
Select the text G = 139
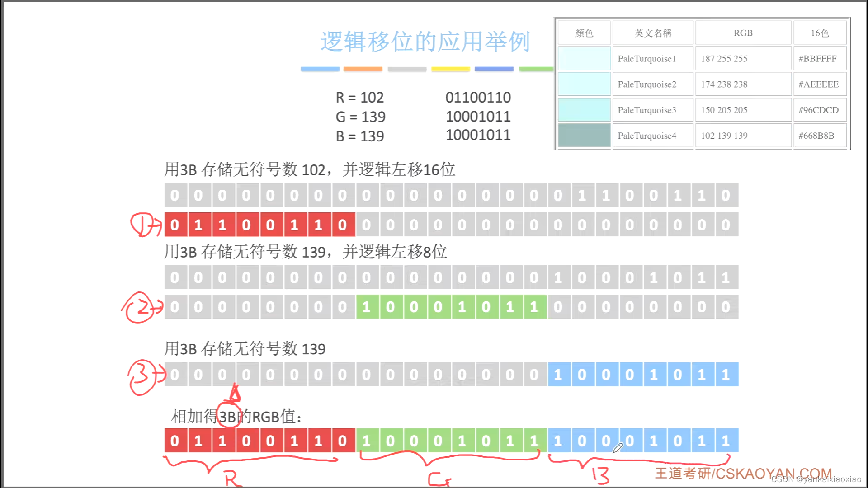[360, 117]
